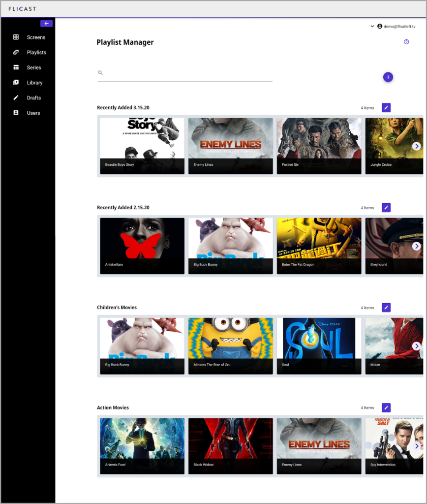Click 'Recently Added 3.15.20' heading
Image resolution: width=427 pixels, height=504 pixels.
pyautogui.click(x=123, y=108)
